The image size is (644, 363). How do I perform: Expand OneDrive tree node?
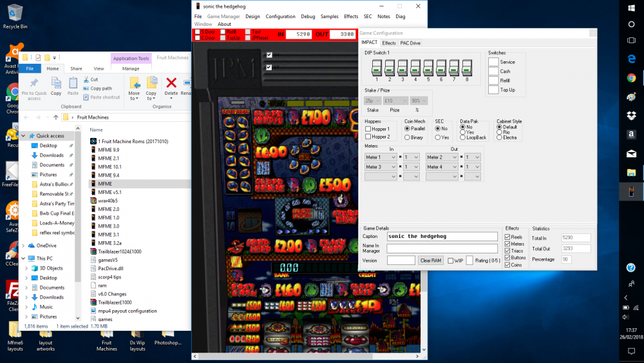[23, 246]
